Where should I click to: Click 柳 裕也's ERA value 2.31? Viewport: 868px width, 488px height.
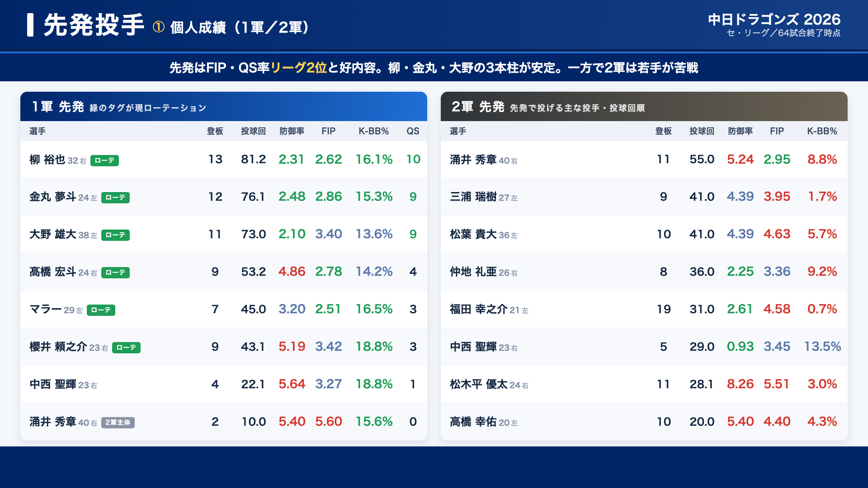292,160
